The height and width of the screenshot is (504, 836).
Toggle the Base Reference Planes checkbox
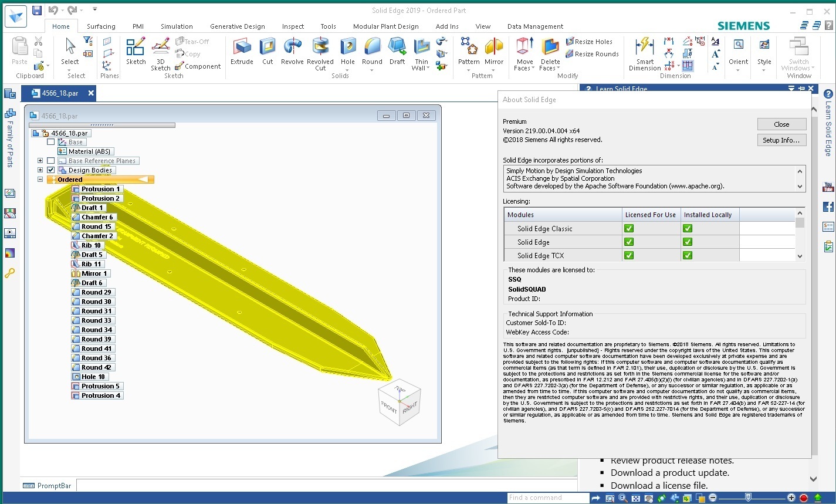(x=51, y=161)
